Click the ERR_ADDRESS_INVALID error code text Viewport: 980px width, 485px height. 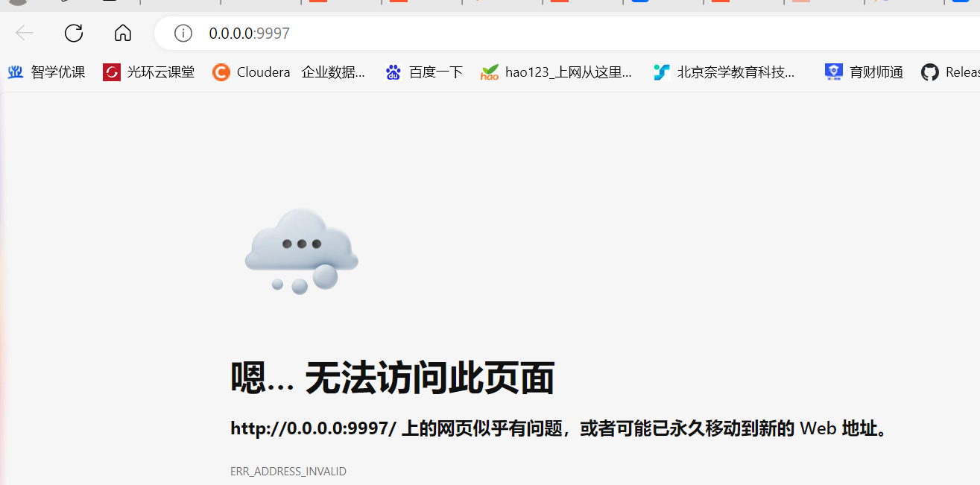point(288,472)
